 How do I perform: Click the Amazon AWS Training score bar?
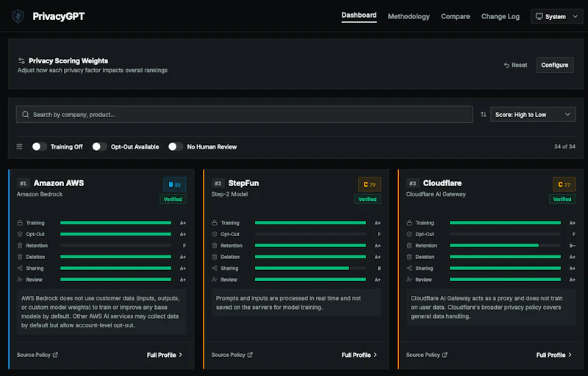(x=116, y=223)
